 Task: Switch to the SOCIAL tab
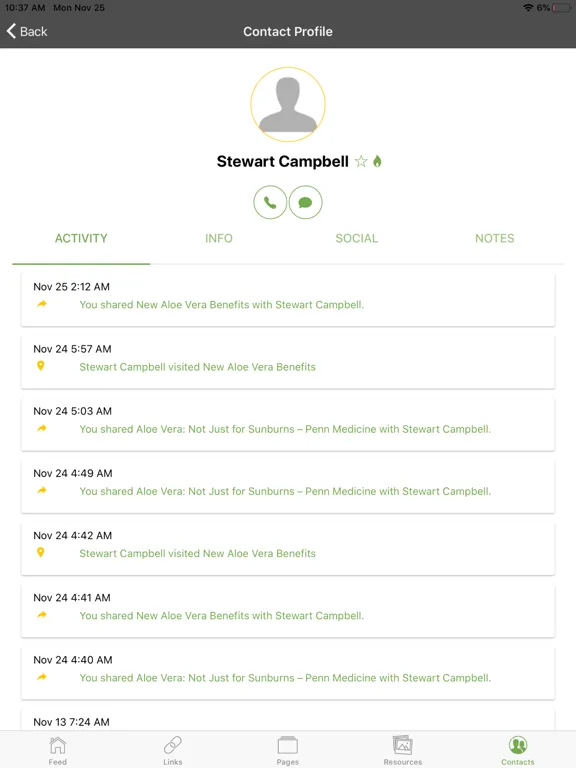(x=357, y=239)
